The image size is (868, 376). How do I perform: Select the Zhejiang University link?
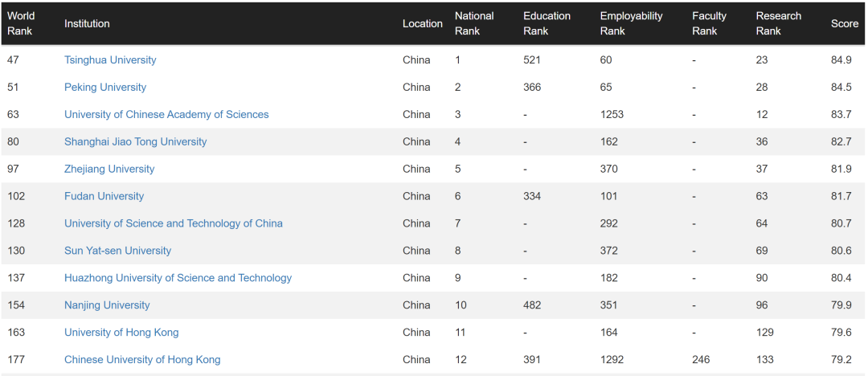[x=109, y=170]
